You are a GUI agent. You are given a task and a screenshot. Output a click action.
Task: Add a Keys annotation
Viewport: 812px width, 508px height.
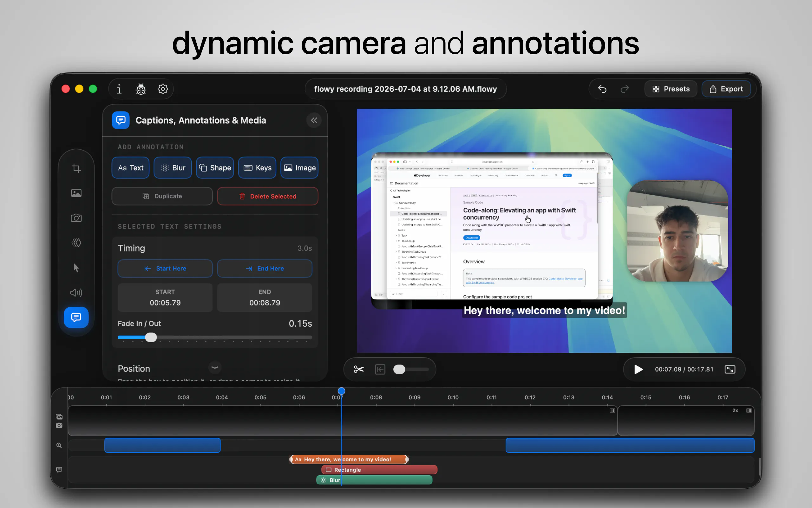pos(257,168)
